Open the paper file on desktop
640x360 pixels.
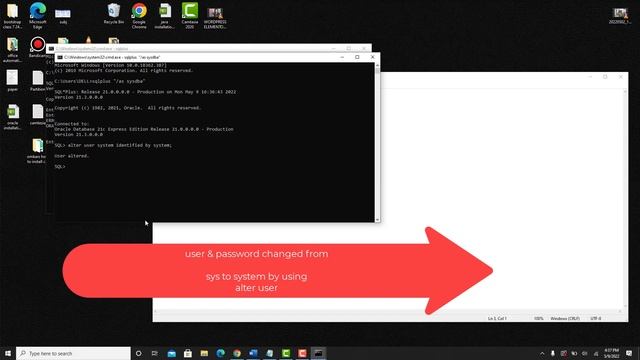tap(12, 80)
